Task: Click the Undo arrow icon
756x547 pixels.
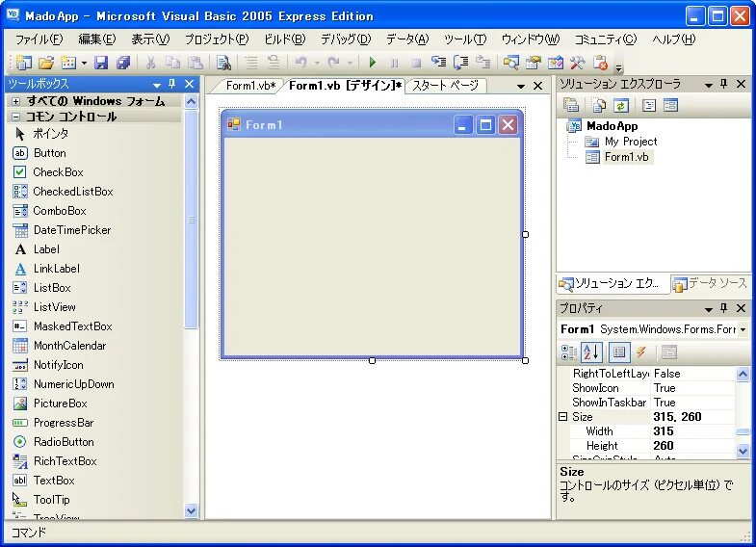Action: pos(301,63)
